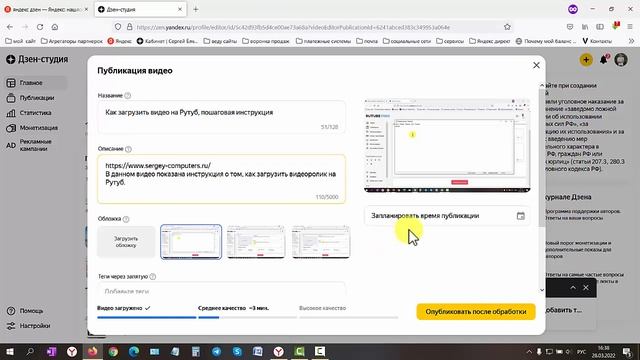Collapse the dark widget with the chevron up
640x360 pixels.
coord(573,288)
